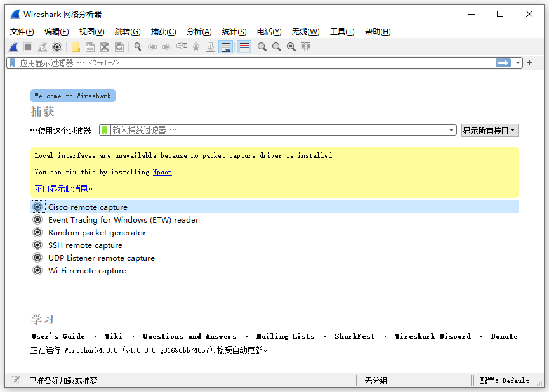Click display filter bookmark icon

pos(12,63)
